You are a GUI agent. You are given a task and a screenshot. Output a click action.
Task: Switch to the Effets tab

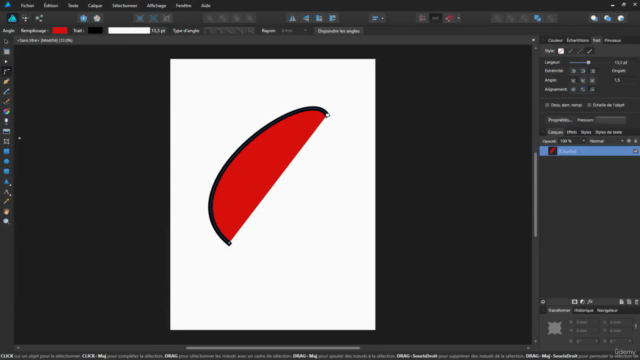pos(571,132)
